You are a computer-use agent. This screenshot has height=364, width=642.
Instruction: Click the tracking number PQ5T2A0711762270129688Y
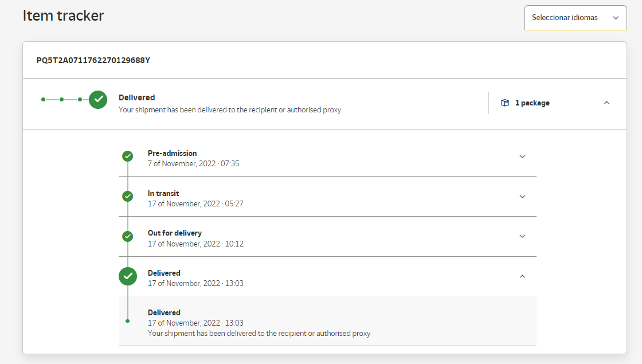pos(93,60)
